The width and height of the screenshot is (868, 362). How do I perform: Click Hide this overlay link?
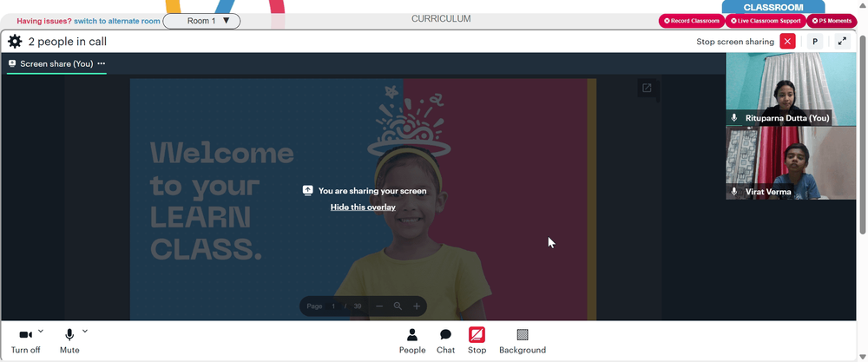tap(363, 207)
